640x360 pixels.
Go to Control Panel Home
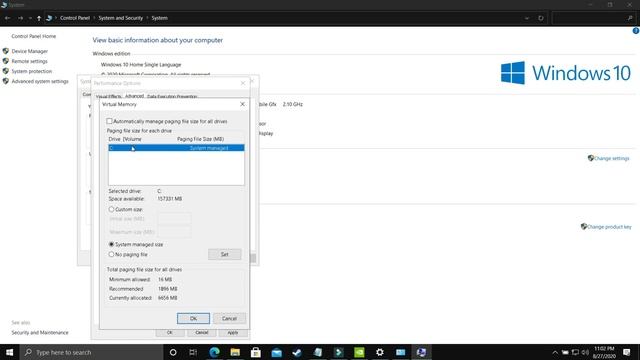[x=33, y=36]
